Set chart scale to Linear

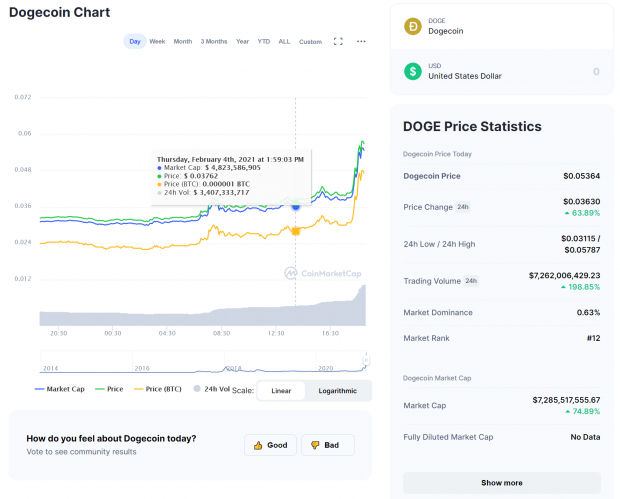[281, 391]
